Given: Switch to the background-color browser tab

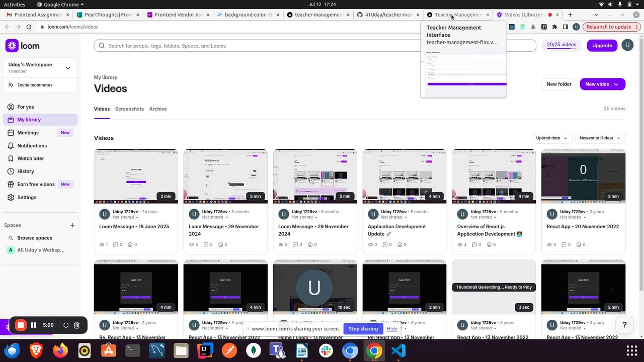Looking at the screenshot, I should [248, 15].
